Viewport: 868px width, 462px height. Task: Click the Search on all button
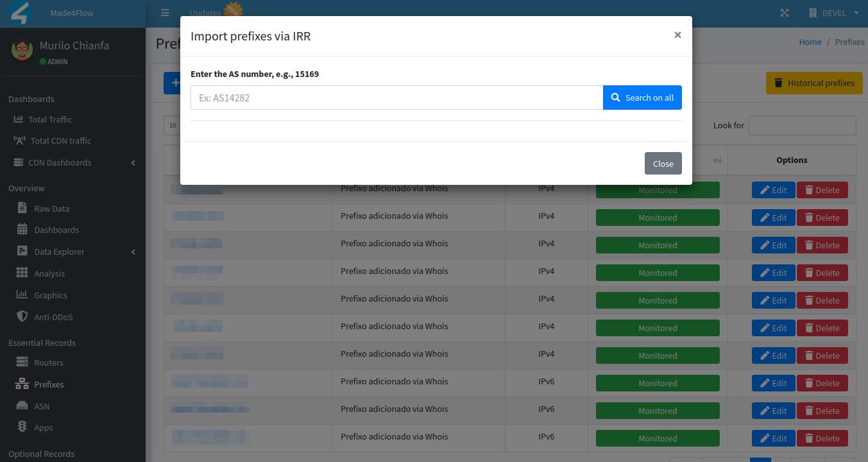point(642,97)
